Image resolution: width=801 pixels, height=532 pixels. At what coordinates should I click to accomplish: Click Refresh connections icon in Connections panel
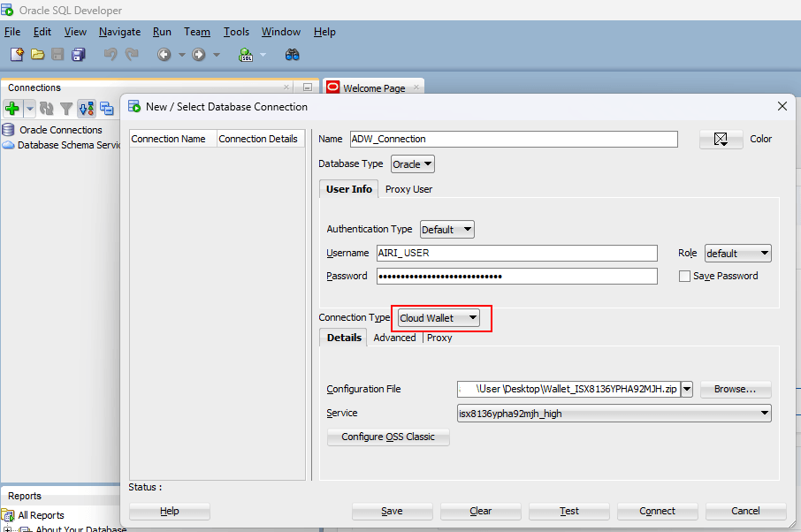[47, 108]
